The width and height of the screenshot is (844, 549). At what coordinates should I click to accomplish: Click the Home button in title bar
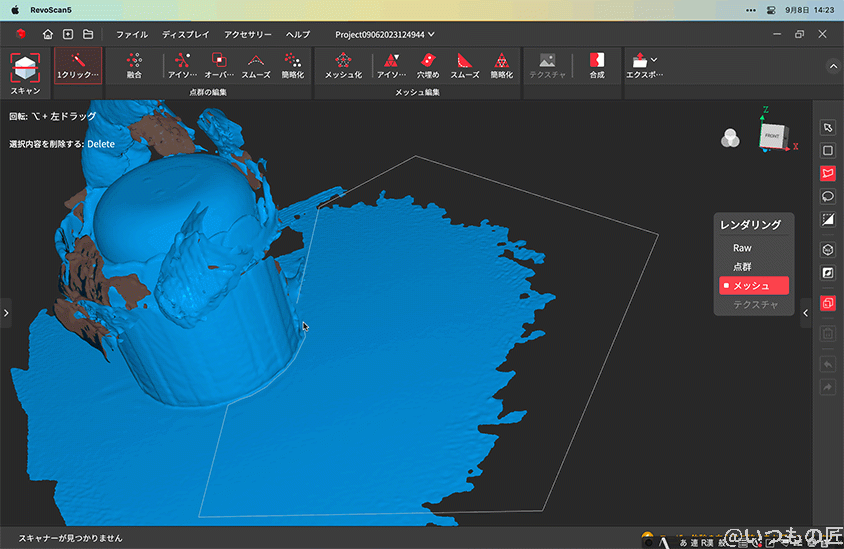coord(48,34)
